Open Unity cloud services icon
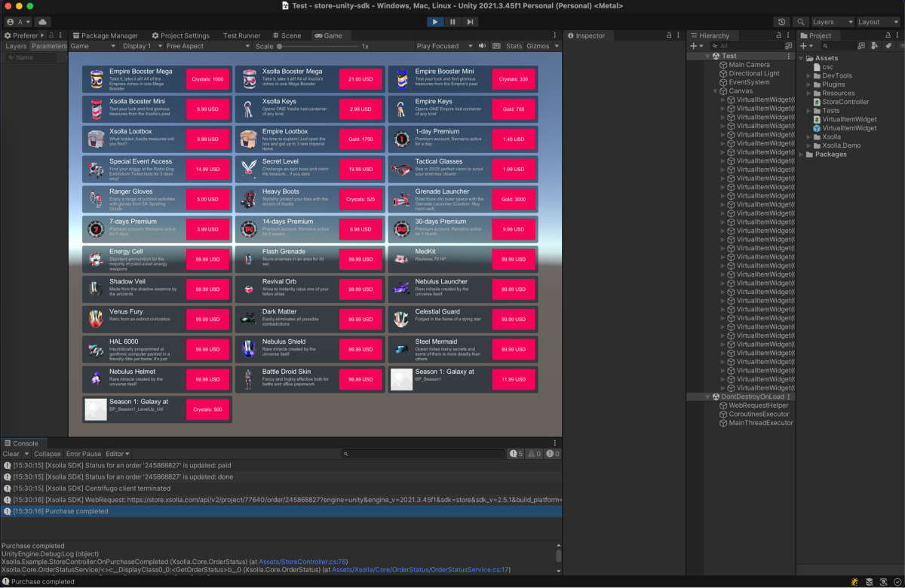The image size is (905, 588). point(42,22)
